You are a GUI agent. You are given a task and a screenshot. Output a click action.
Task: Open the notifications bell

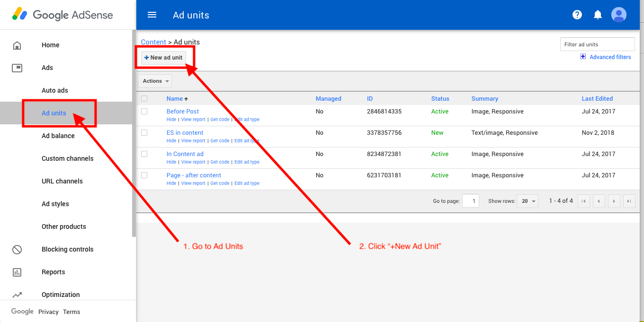click(x=598, y=15)
